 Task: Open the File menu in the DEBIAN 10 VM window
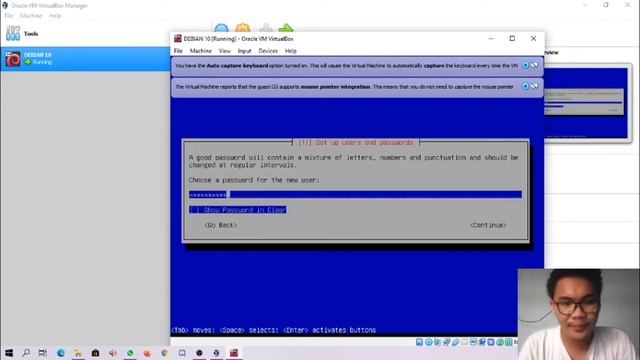pos(178,51)
